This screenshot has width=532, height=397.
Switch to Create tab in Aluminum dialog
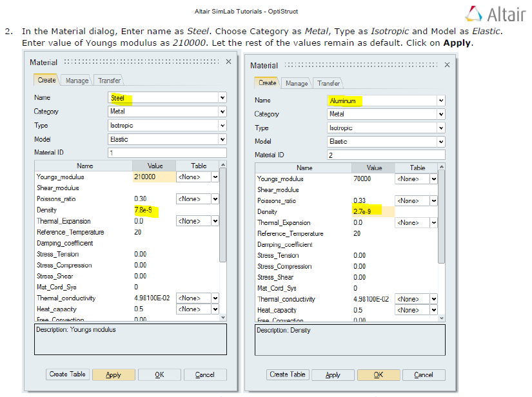click(268, 82)
